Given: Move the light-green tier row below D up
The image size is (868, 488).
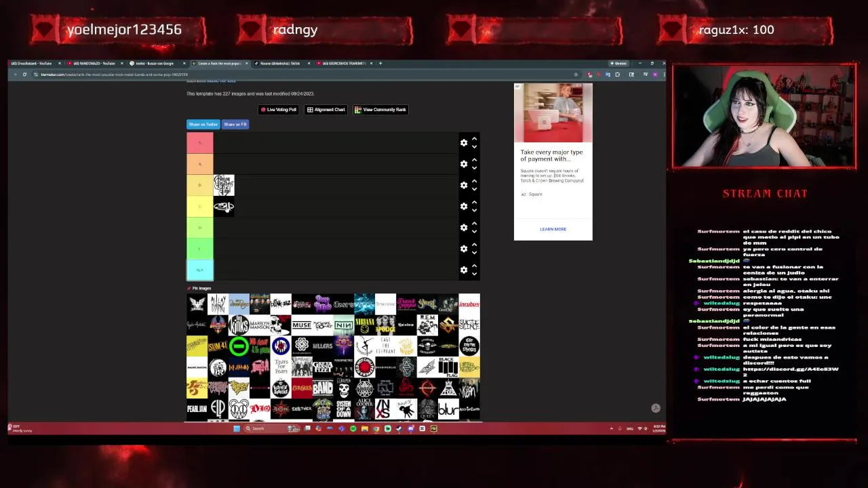Looking at the screenshot, I should 475,245.
